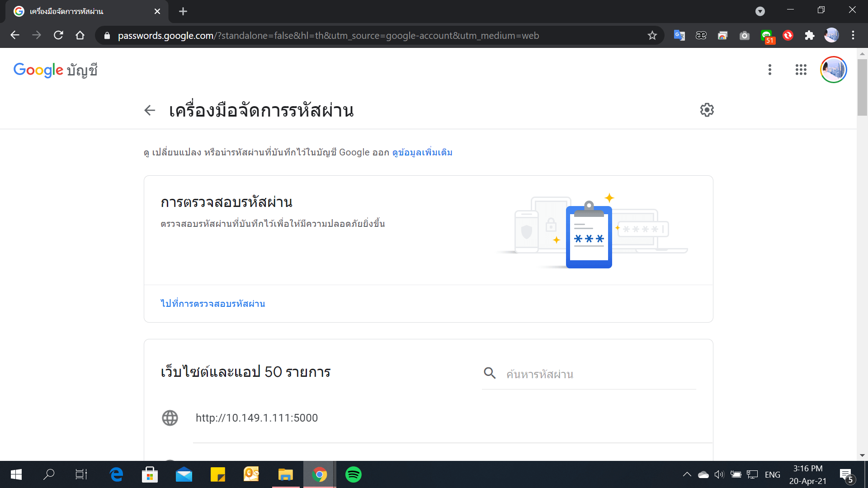Open notification center with 5 badge
Screen dimensions: 868x488
(847, 475)
